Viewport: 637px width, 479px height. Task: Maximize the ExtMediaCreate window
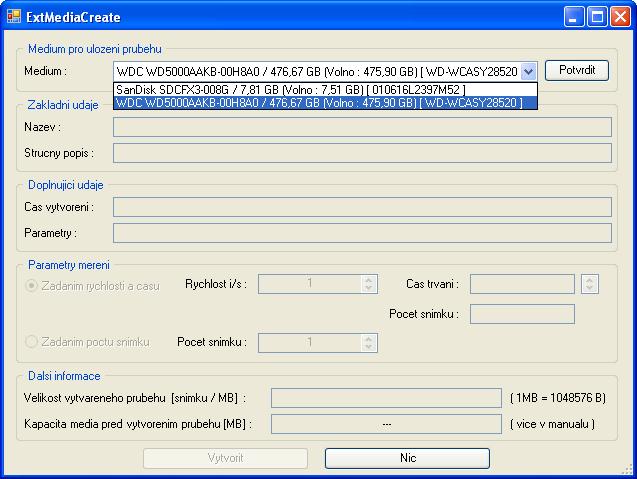click(x=597, y=17)
